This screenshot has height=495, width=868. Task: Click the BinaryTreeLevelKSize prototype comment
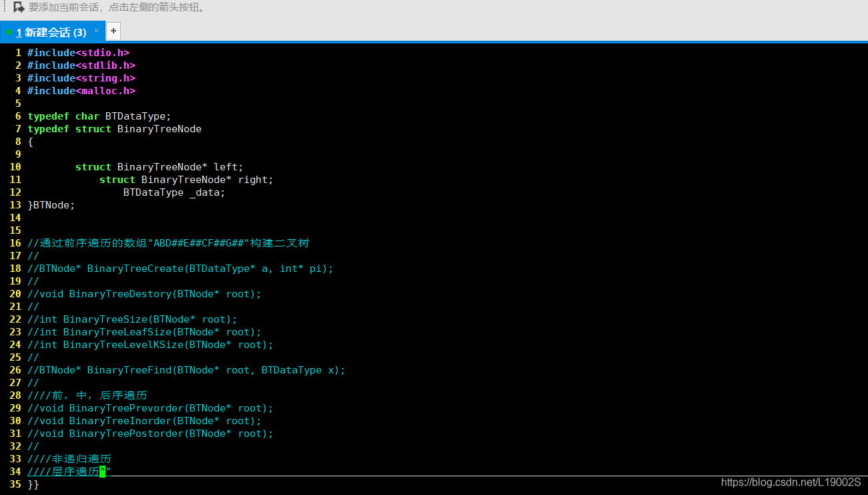[x=150, y=345]
